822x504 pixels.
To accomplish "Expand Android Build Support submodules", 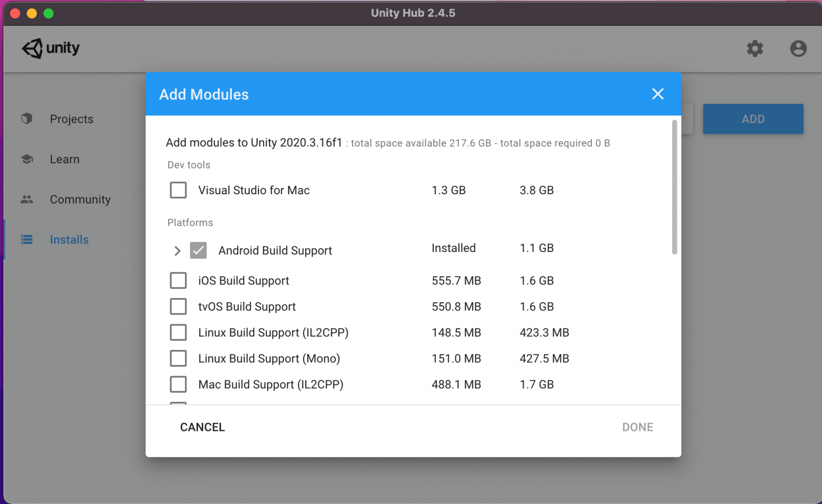I will [177, 251].
